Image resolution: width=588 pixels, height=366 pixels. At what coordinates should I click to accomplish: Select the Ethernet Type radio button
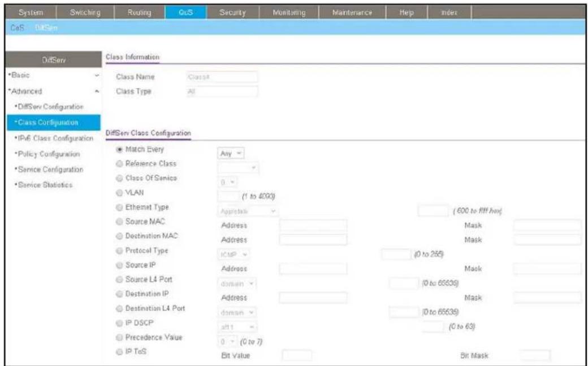point(119,207)
